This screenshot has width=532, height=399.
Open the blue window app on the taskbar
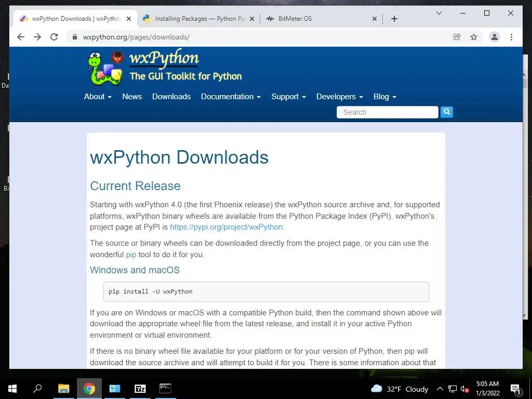tap(115, 389)
